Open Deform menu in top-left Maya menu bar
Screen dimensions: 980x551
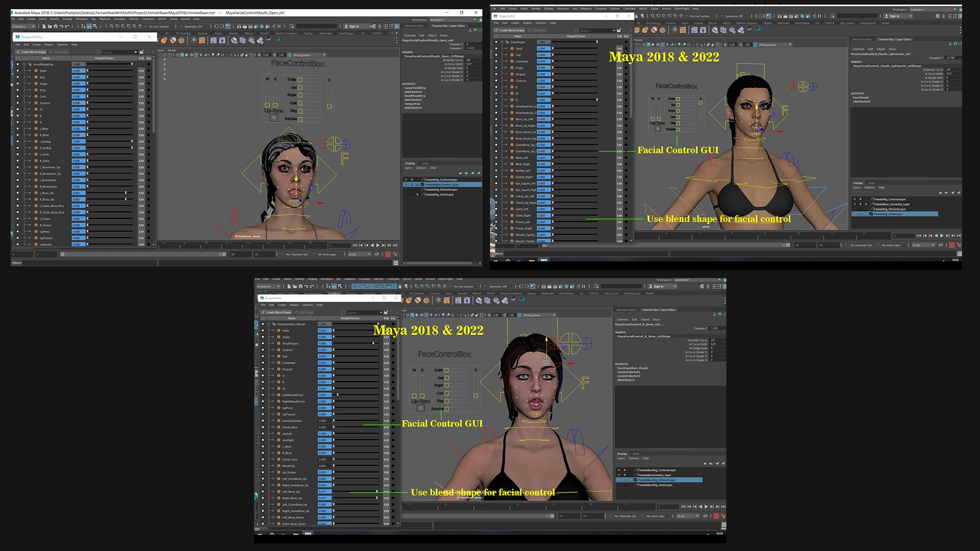pos(134,19)
